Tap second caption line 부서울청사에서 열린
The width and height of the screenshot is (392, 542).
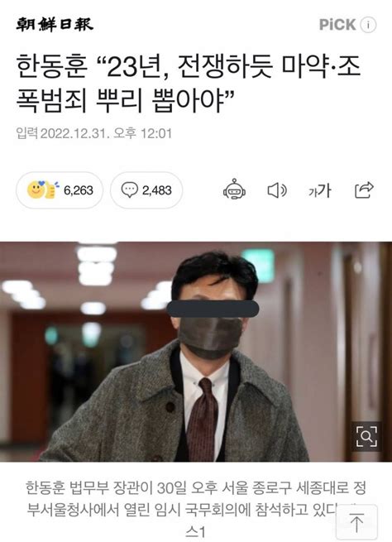tap(183, 509)
